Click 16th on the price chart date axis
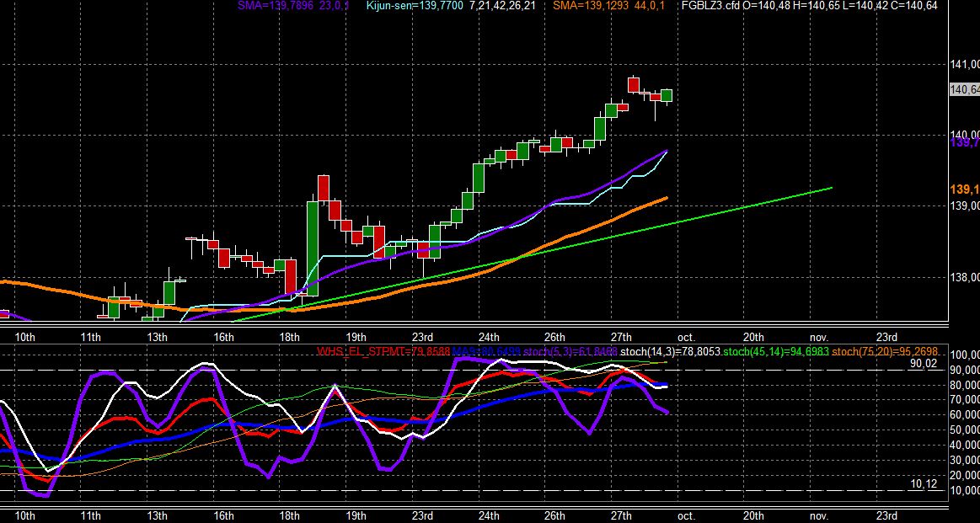Screen dimensions: 980x523 [223, 338]
